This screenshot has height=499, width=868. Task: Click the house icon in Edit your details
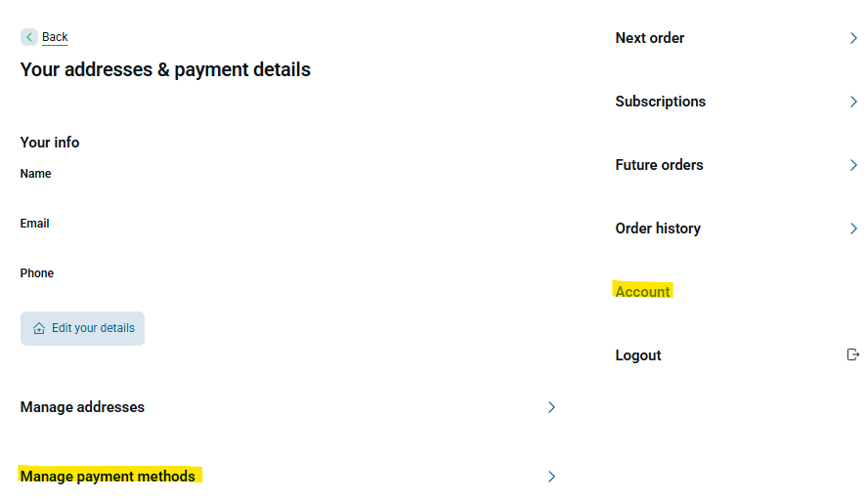tap(39, 328)
